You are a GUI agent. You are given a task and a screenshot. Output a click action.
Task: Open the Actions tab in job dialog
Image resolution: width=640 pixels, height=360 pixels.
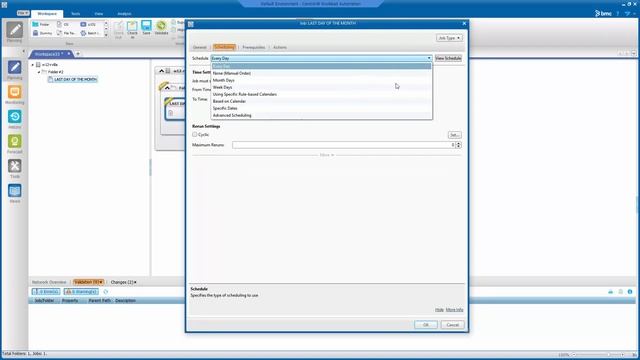pos(280,47)
